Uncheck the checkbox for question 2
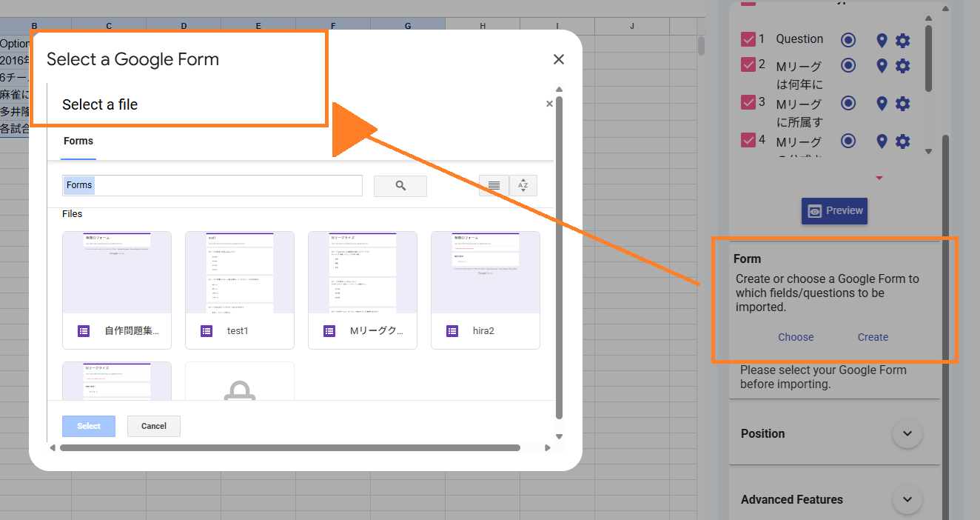The width and height of the screenshot is (980, 520). click(x=748, y=64)
